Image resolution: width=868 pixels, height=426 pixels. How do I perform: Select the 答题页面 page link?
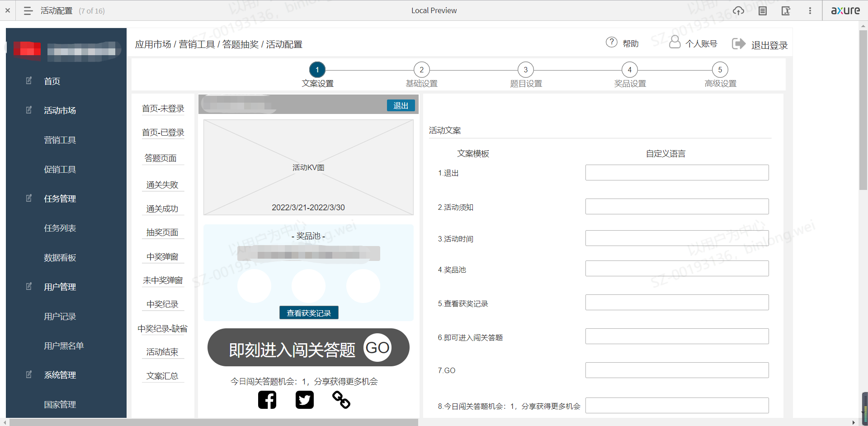160,158
